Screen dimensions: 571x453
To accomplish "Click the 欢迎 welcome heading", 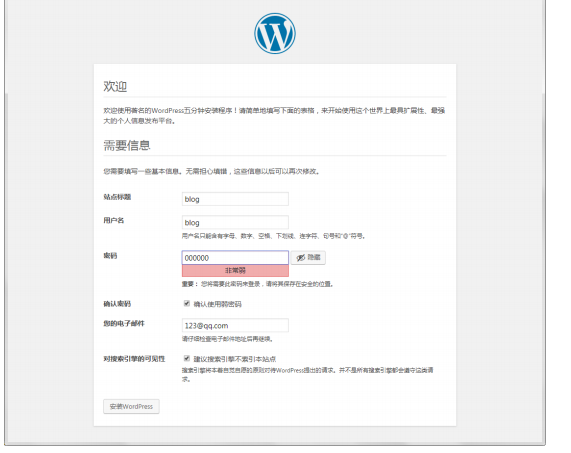I will coord(115,86).
